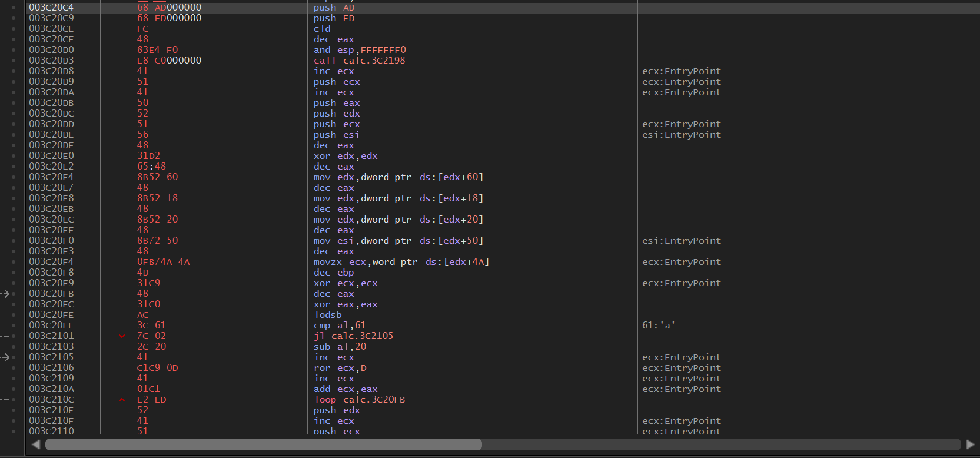Toggle breakpoint dot at address 003C2101
This screenshot has width=980, height=458.
tap(14, 336)
